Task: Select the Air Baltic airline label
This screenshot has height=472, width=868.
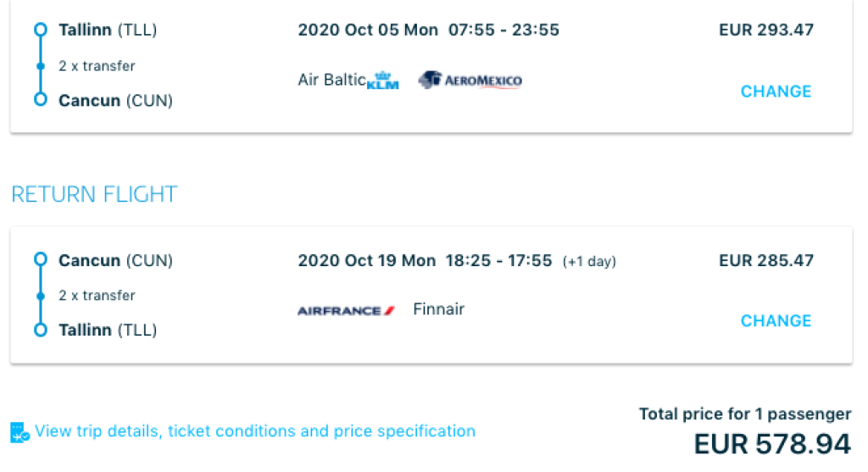Action: (x=331, y=80)
